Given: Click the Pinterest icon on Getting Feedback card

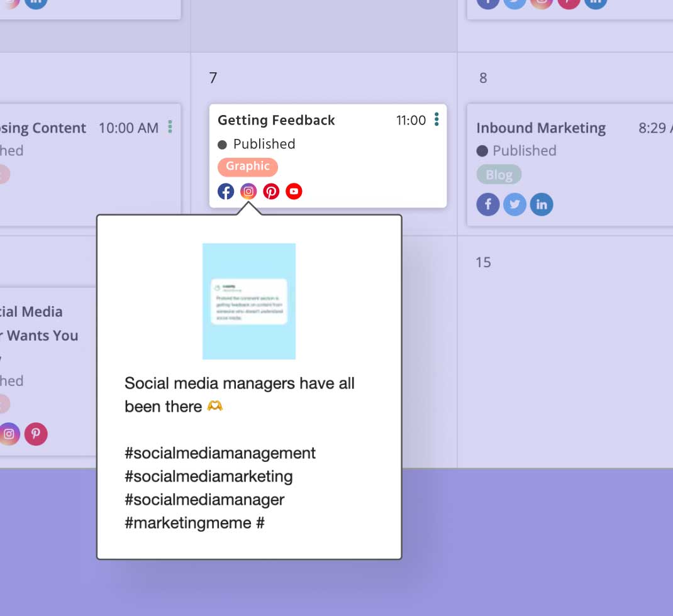Looking at the screenshot, I should click(x=271, y=192).
